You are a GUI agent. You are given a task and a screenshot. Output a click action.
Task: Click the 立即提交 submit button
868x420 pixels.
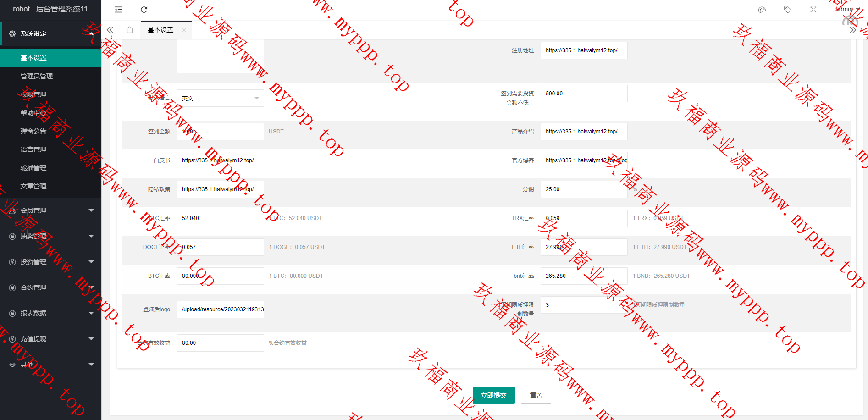pyautogui.click(x=493, y=395)
